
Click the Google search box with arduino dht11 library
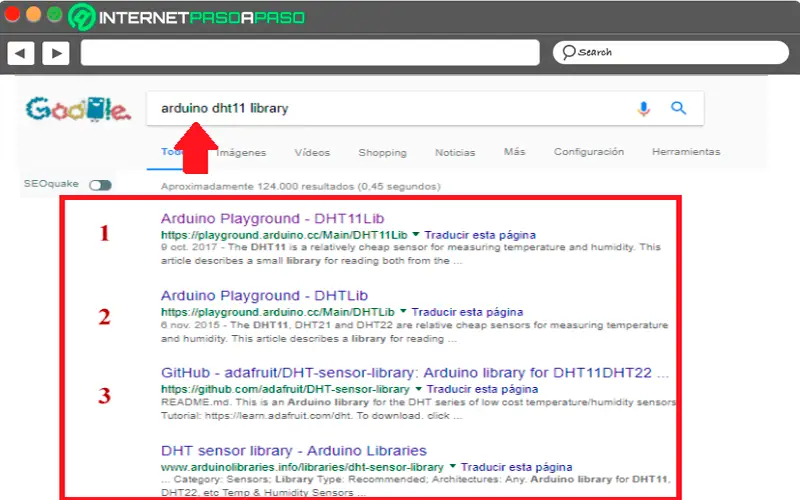[x=424, y=108]
